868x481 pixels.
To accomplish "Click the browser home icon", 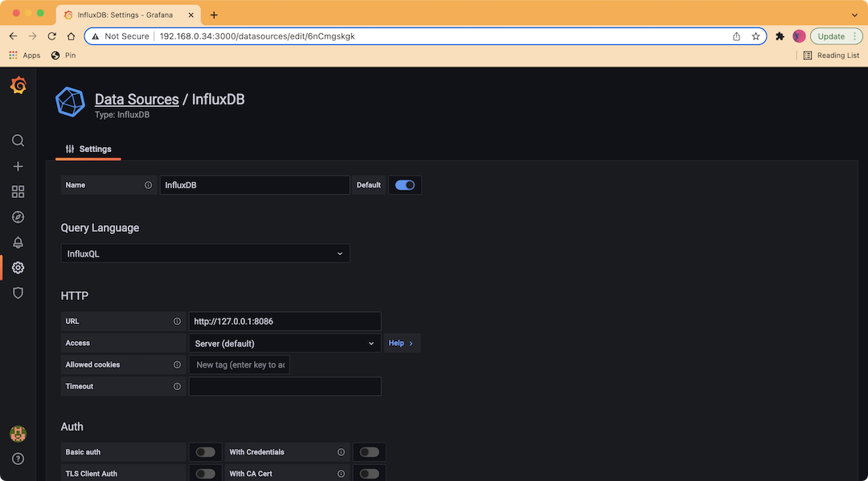I will 71,36.
